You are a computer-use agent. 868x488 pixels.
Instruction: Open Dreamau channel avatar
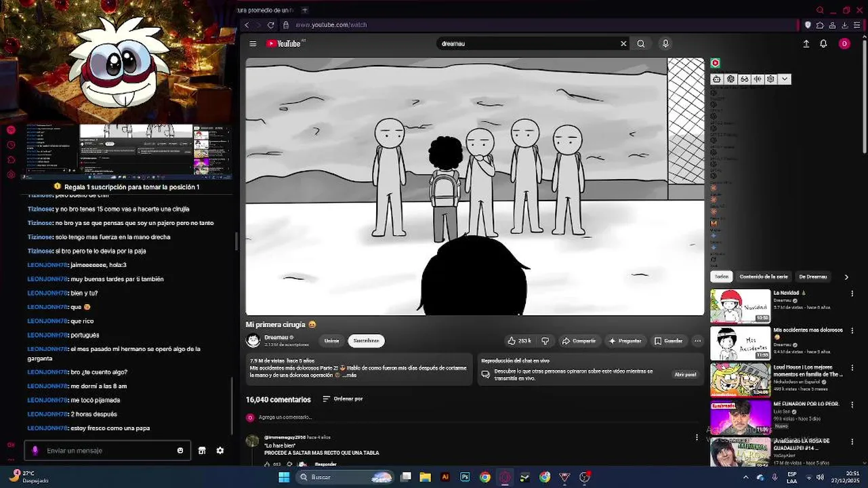pyautogui.click(x=253, y=340)
